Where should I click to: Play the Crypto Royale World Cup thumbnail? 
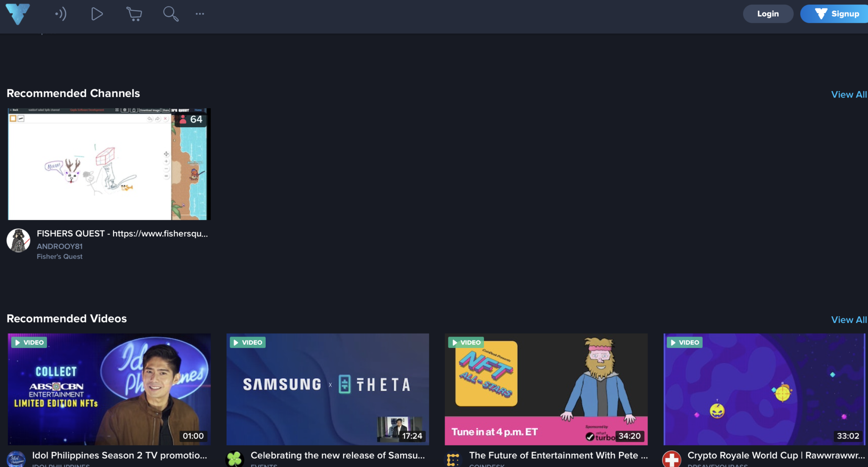(x=764, y=389)
